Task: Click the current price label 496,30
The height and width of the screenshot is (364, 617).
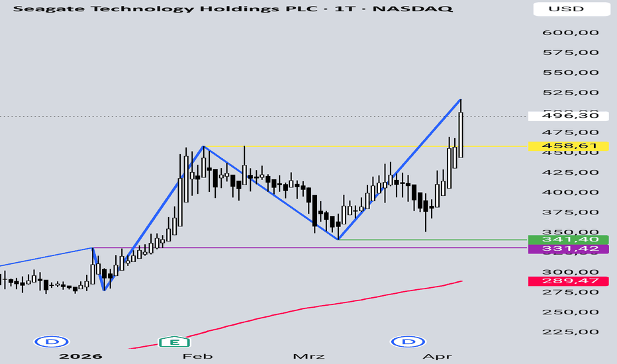Action: coord(568,116)
